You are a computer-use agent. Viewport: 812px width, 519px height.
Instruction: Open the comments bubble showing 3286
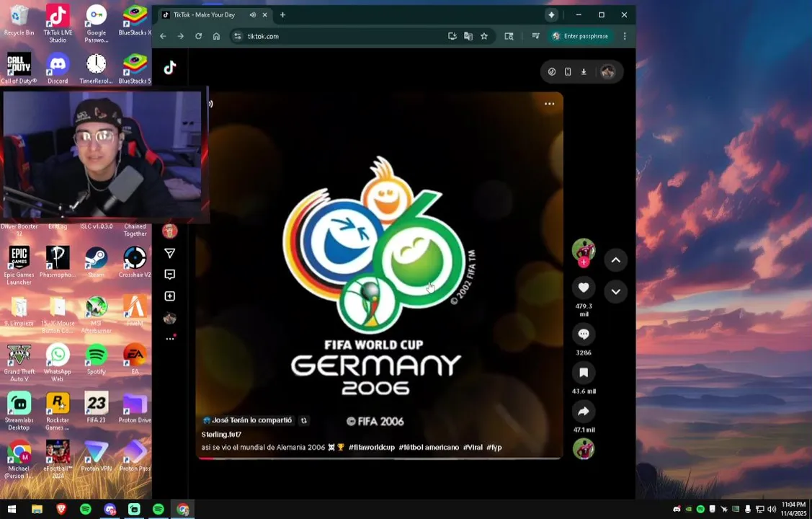584,334
